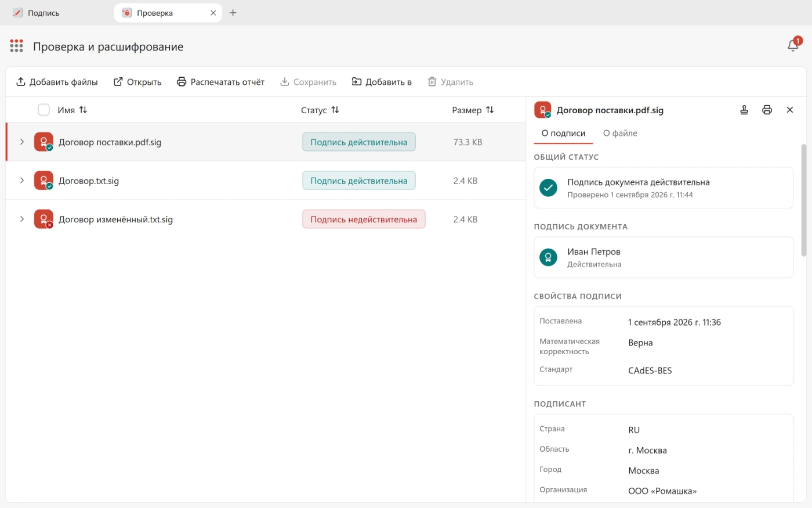The width and height of the screenshot is (812, 508).
Task: Close the Проверка tab
Action: 213,13
